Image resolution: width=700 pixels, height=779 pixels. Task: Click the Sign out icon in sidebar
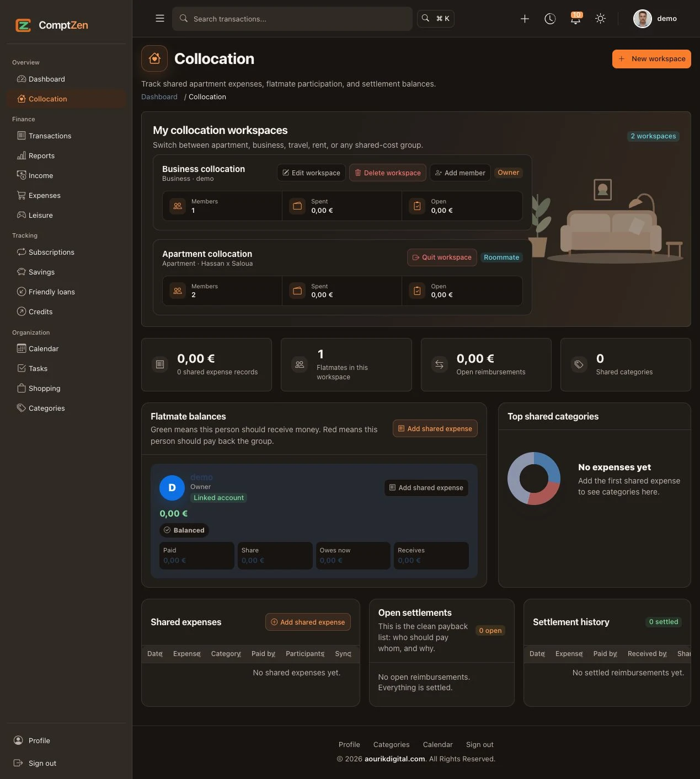(18, 763)
